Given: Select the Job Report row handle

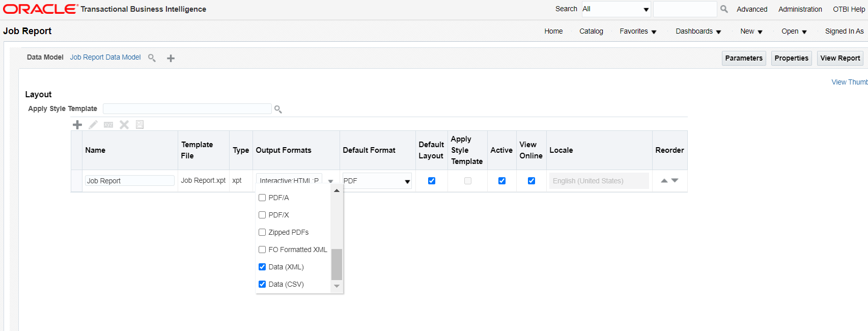Looking at the screenshot, I should 76,181.
